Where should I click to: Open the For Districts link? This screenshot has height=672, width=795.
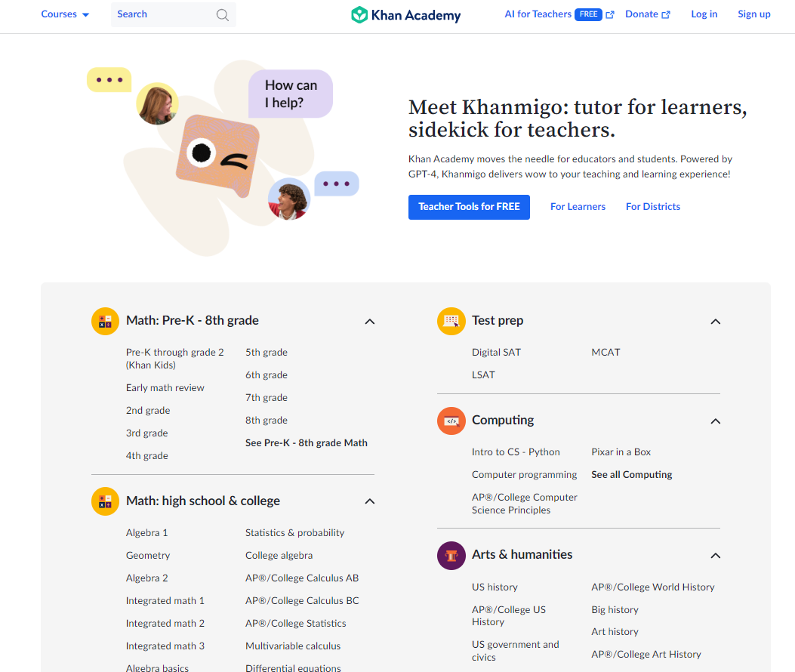653,207
